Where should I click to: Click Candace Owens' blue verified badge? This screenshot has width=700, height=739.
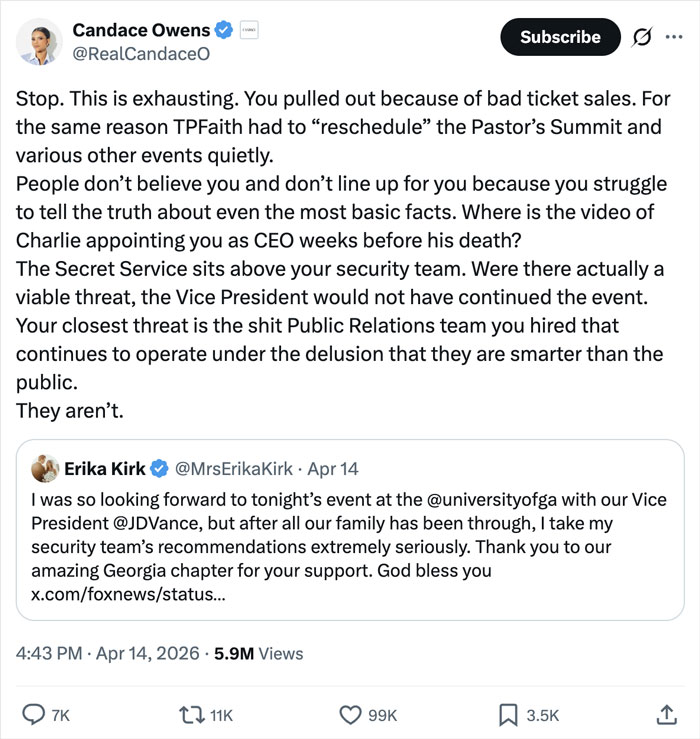point(224,30)
